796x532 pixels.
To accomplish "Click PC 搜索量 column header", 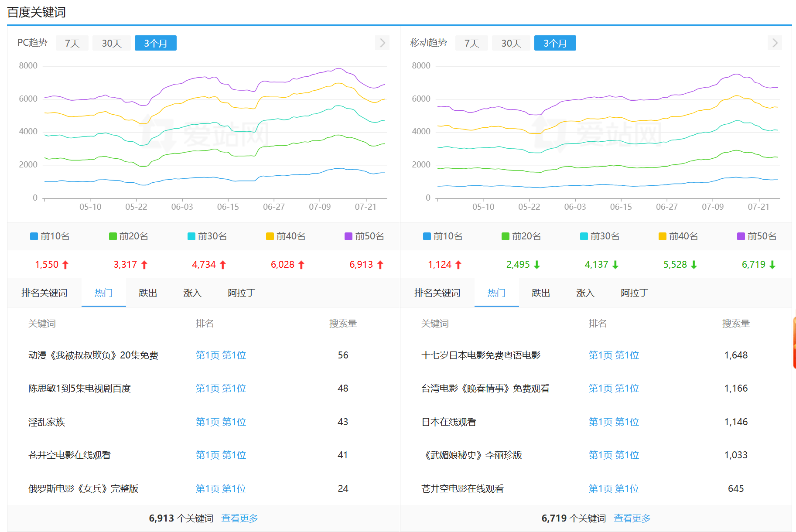I will coord(343,324).
